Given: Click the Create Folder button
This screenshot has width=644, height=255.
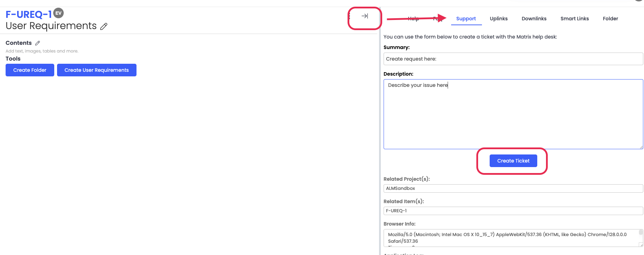Looking at the screenshot, I should [30, 70].
